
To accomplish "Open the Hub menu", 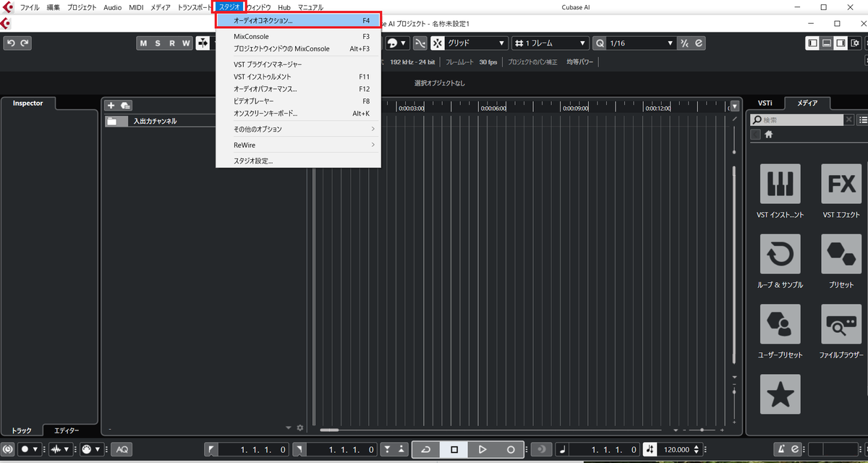I will coord(284,7).
